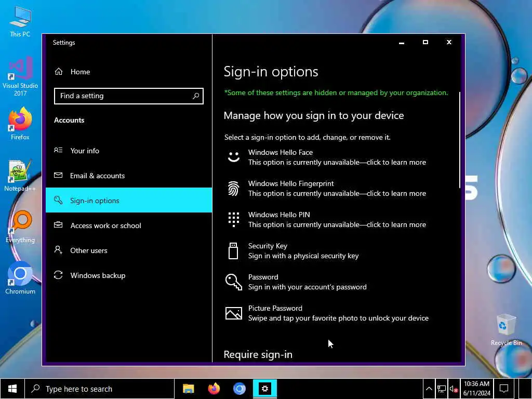Click the network tray icon
The width and height of the screenshot is (532, 399).
point(442,389)
